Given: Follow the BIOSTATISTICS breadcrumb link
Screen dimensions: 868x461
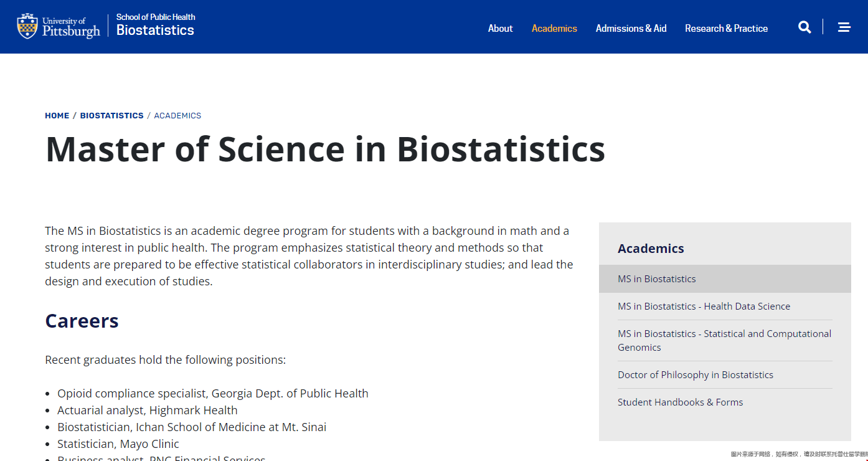Looking at the screenshot, I should click(111, 116).
